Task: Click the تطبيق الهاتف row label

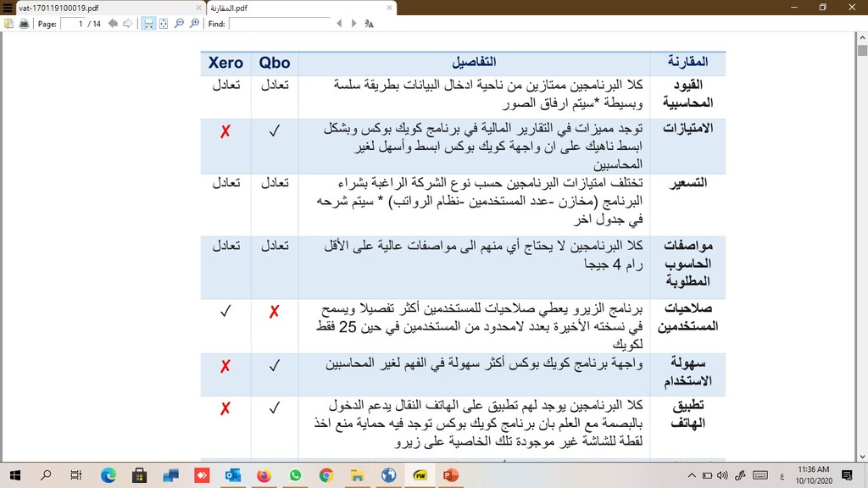Action: [688, 414]
